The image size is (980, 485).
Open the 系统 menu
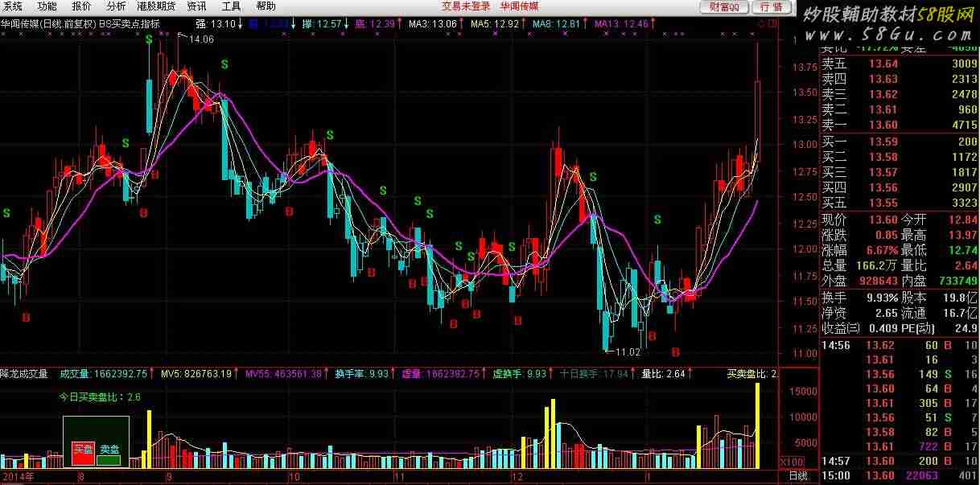(13, 6)
